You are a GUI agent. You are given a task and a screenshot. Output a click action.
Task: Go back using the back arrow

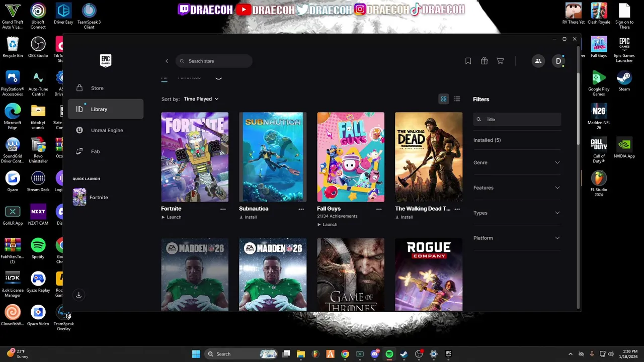tap(167, 61)
